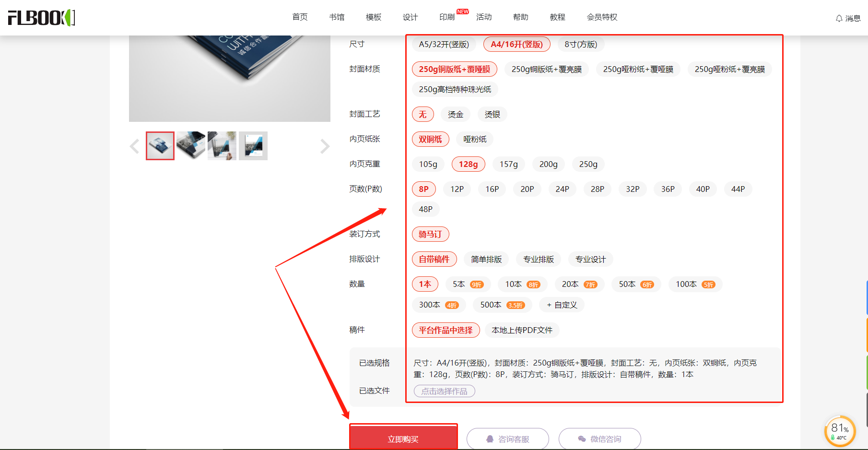Click the 81% performance widget
868x450 pixels.
pyautogui.click(x=840, y=431)
